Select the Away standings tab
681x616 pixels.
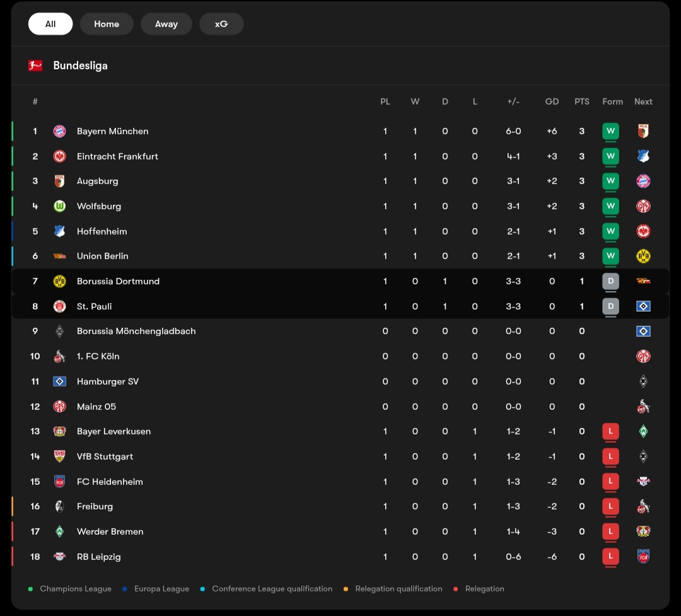pyautogui.click(x=166, y=24)
